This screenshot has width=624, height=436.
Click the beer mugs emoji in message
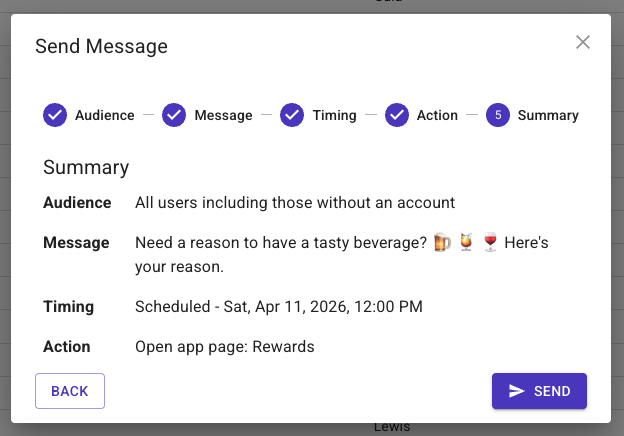[x=442, y=243]
